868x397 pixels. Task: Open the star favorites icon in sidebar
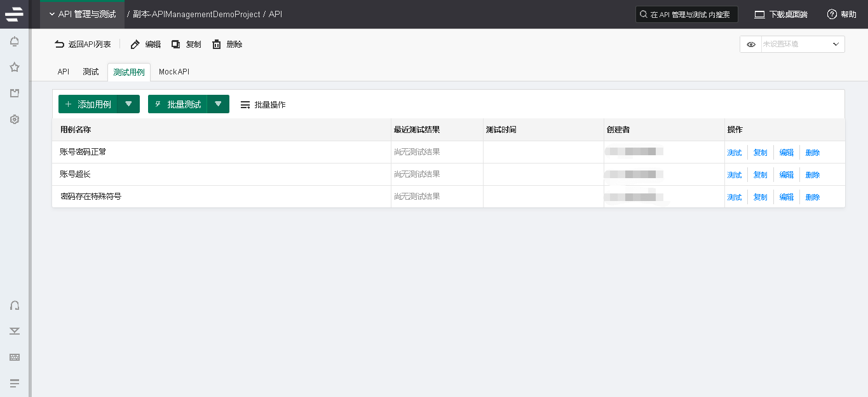pos(15,67)
